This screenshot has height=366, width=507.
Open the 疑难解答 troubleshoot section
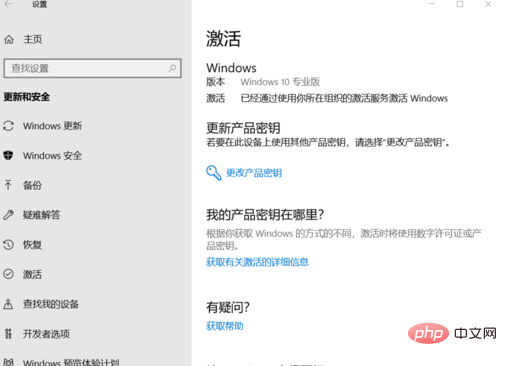(41, 215)
